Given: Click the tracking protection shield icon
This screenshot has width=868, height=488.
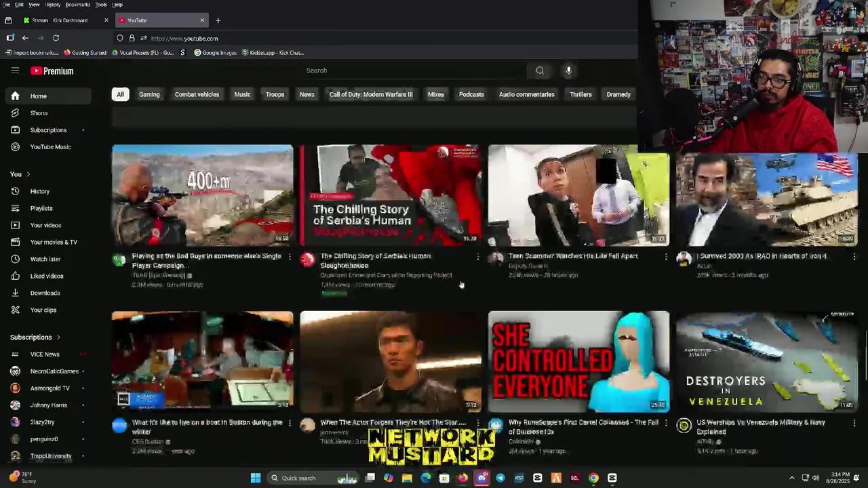Looking at the screenshot, I should [x=120, y=38].
